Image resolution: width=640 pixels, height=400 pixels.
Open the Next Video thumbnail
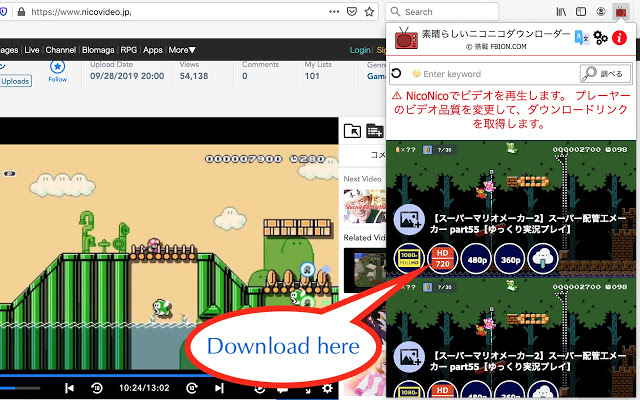364,206
